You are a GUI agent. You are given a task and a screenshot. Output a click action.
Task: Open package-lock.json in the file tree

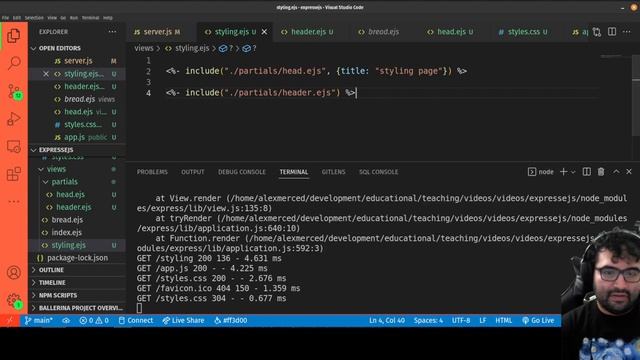78,258
